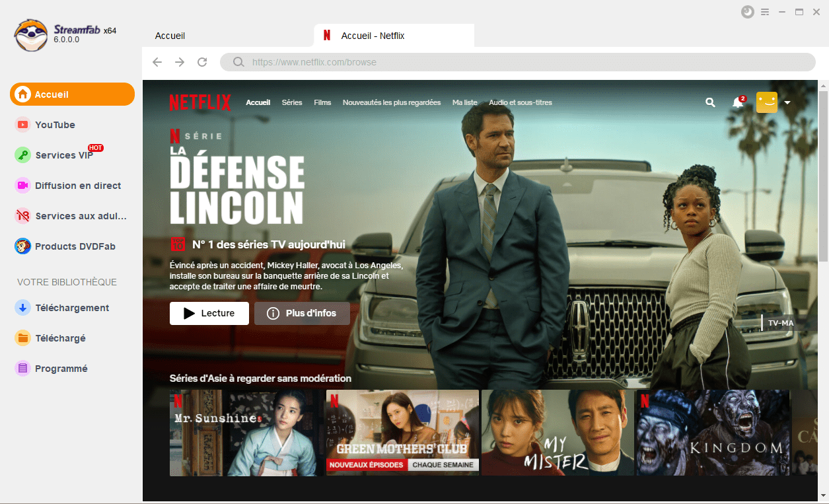Click the Netflix search magnifier

[711, 102]
